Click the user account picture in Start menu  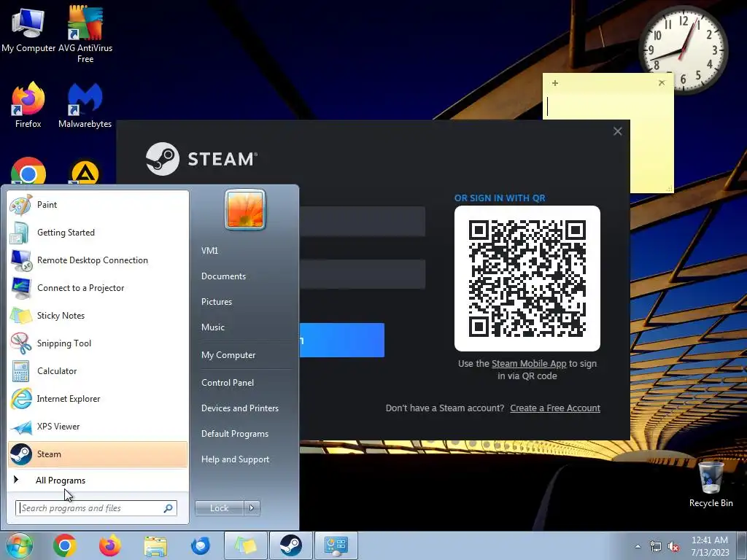245,209
